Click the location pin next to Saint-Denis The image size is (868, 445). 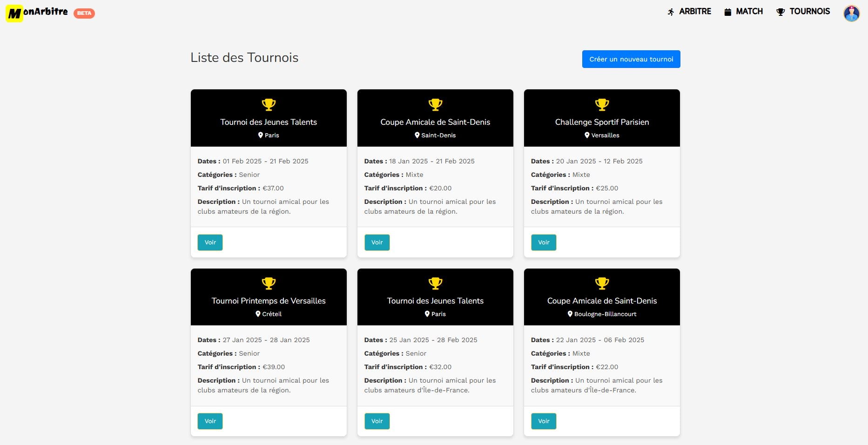pos(417,135)
